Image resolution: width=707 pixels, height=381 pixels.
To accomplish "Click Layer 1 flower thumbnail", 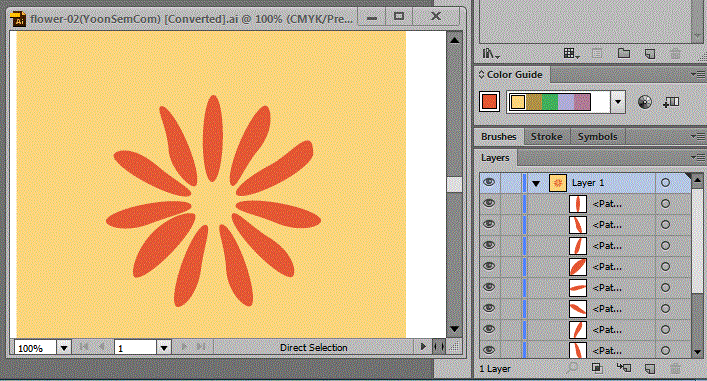I will 558,183.
